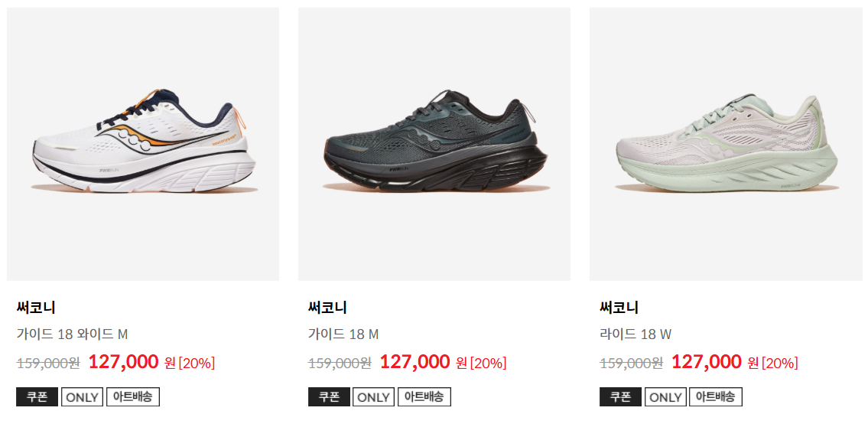
Task: Open the dark gray Guide 18 M shoe image
Action: pyautogui.click(x=434, y=144)
